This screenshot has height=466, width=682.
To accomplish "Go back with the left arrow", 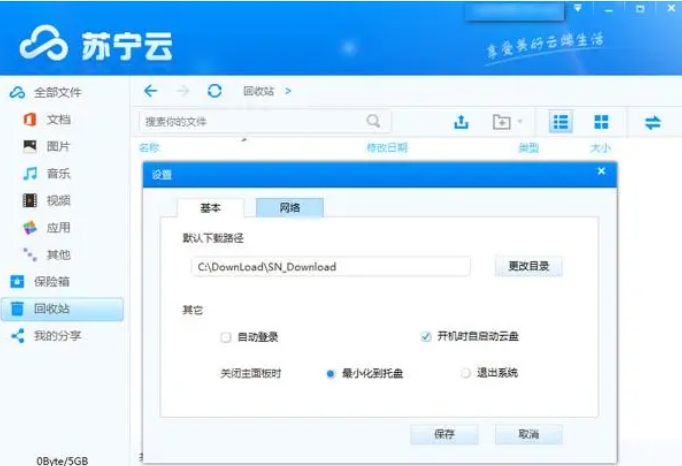I will 150,91.
